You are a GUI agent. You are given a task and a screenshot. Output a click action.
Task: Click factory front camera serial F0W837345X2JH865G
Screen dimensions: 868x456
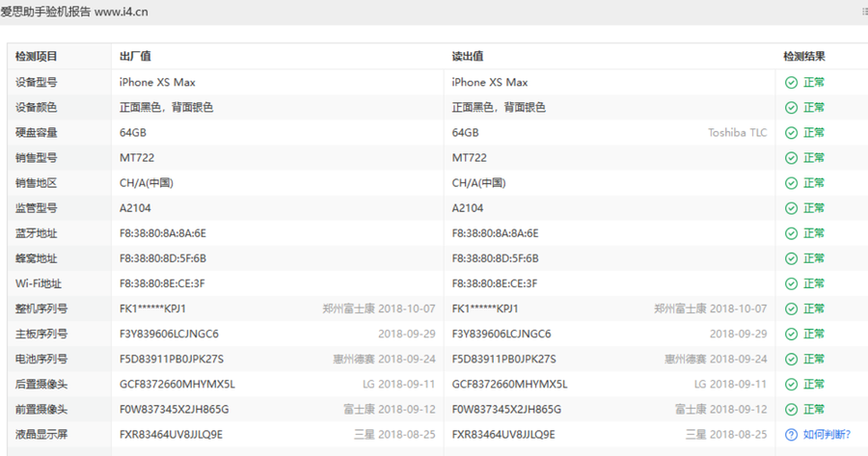tap(174, 410)
